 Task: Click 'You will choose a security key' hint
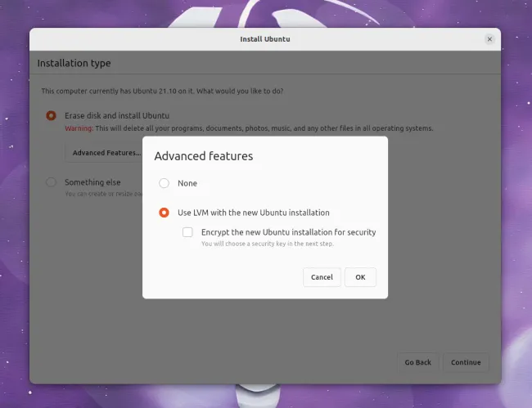coord(268,244)
